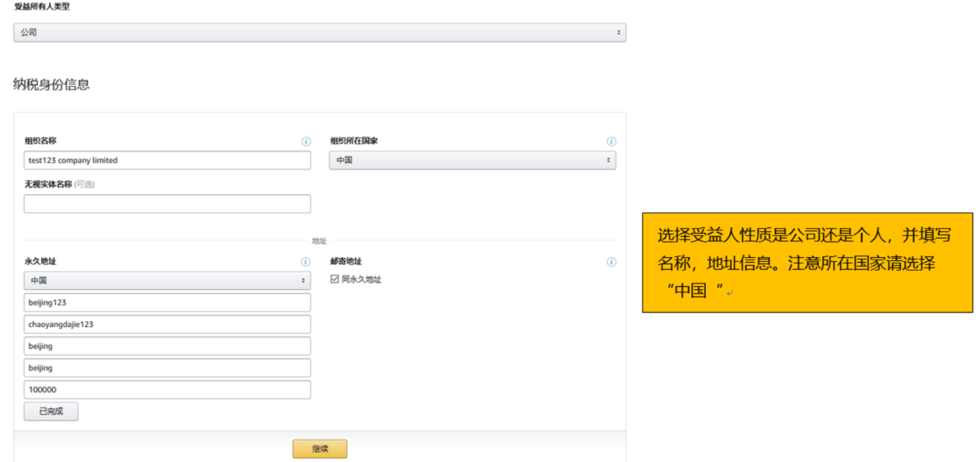
Task: Click the yellow 继续 button
Action: click(x=320, y=449)
